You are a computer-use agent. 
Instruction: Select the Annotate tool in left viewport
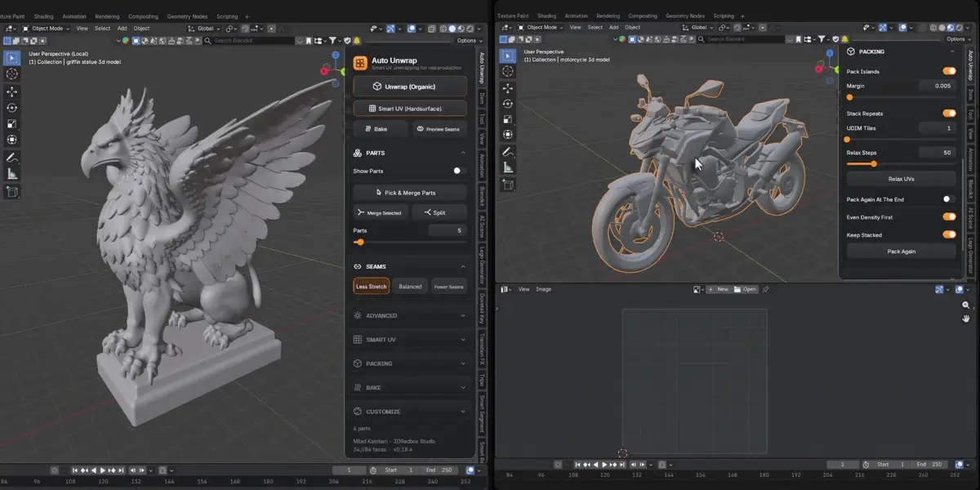click(x=12, y=158)
